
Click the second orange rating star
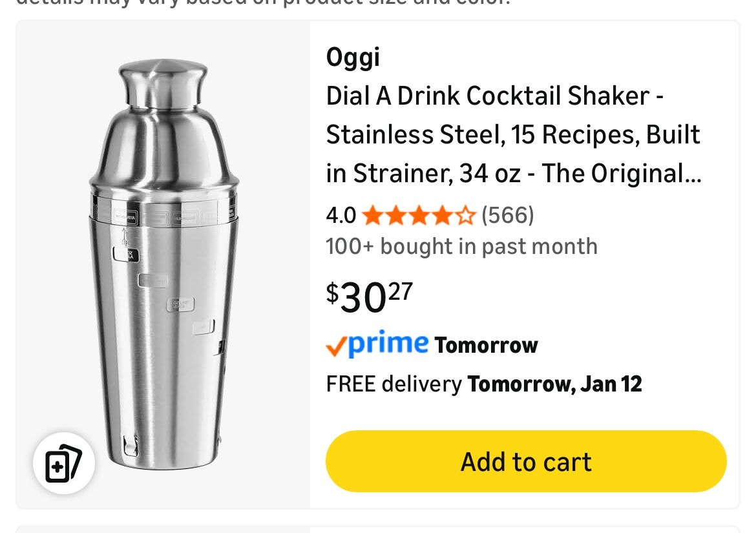[x=395, y=215]
